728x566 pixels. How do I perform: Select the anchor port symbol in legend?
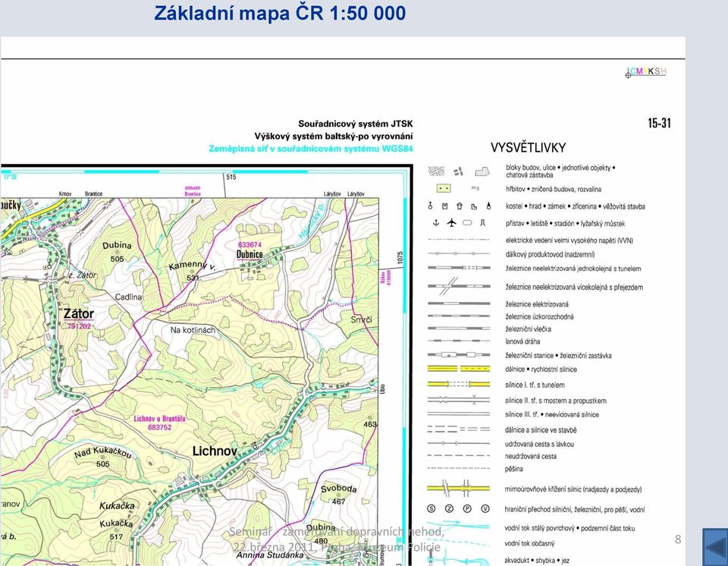point(435,223)
